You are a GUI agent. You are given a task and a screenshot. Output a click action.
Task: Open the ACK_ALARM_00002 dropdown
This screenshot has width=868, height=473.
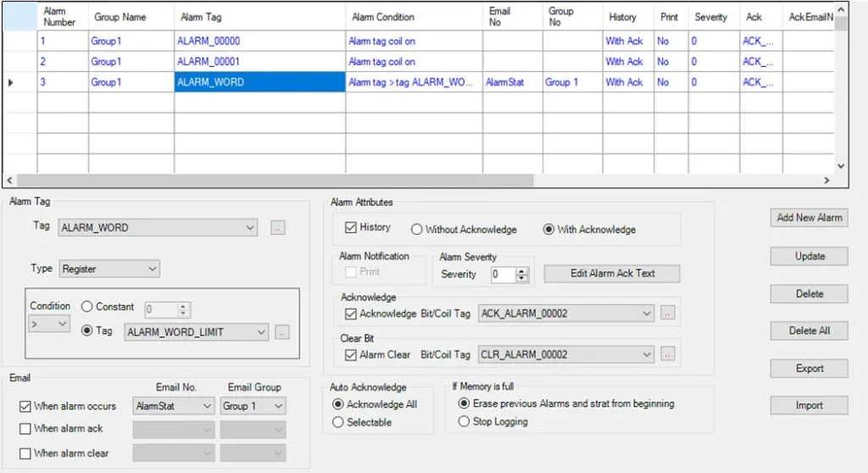point(565,314)
